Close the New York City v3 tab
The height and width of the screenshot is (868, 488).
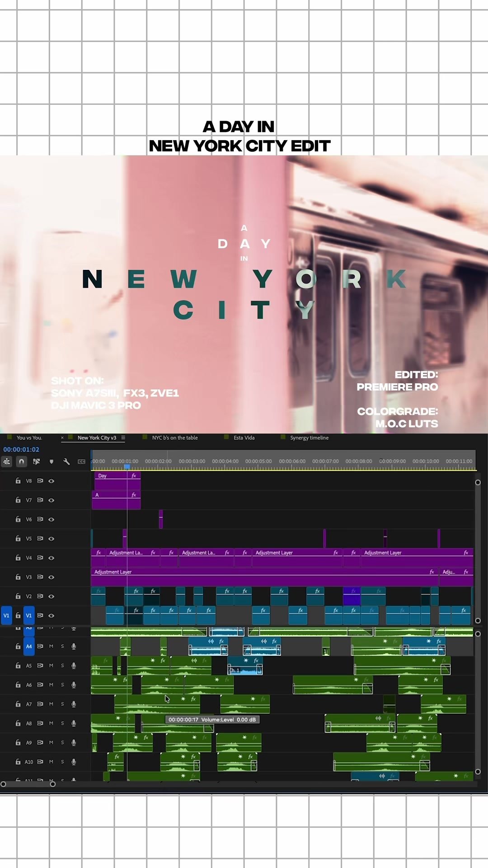click(62, 438)
